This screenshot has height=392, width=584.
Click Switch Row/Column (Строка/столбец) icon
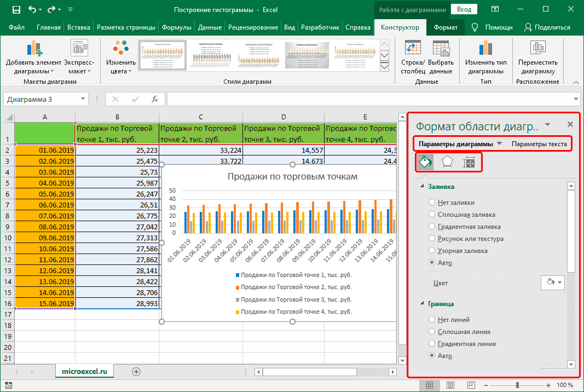point(412,49)
